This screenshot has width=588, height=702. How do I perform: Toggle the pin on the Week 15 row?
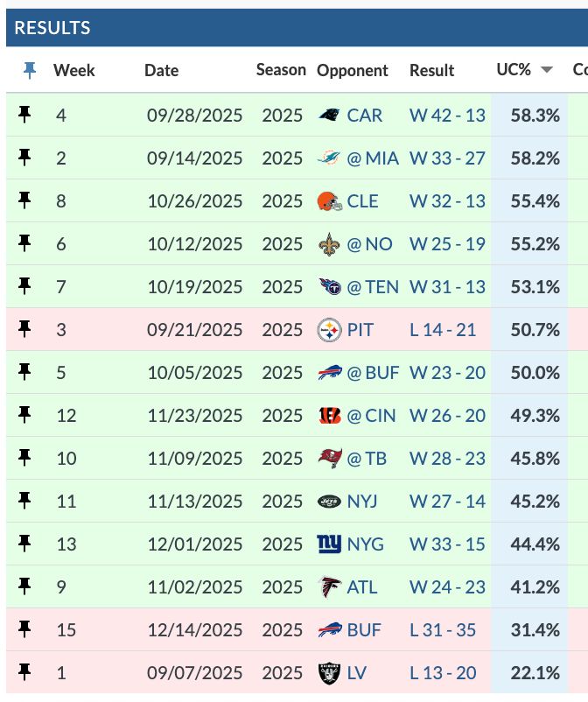(25, 629)
